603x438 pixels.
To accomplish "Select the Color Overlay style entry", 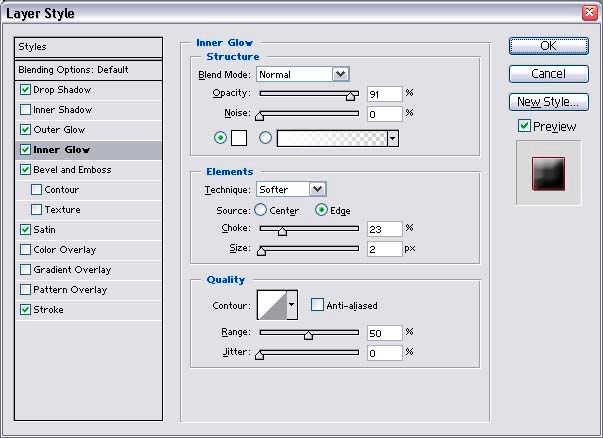I will point(65,250).
